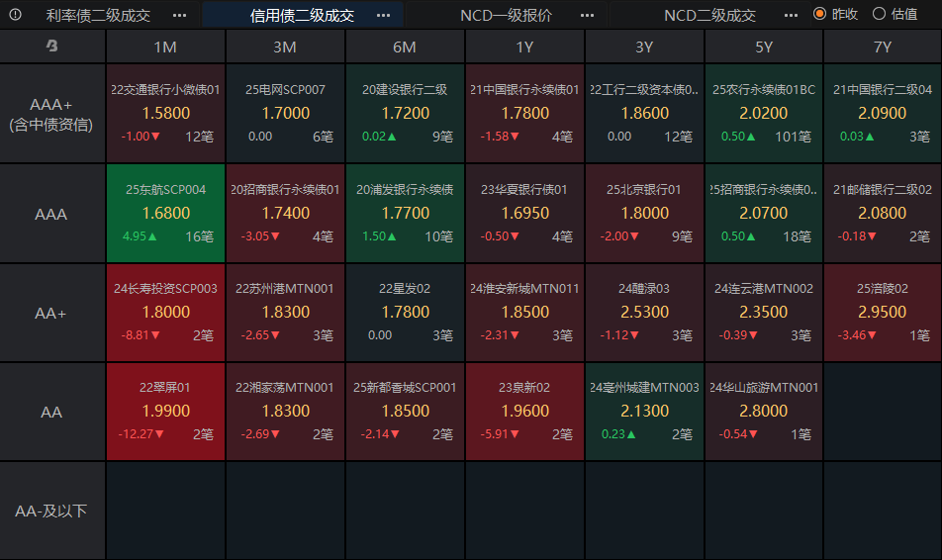Click the 3M column header

(285, 47)
